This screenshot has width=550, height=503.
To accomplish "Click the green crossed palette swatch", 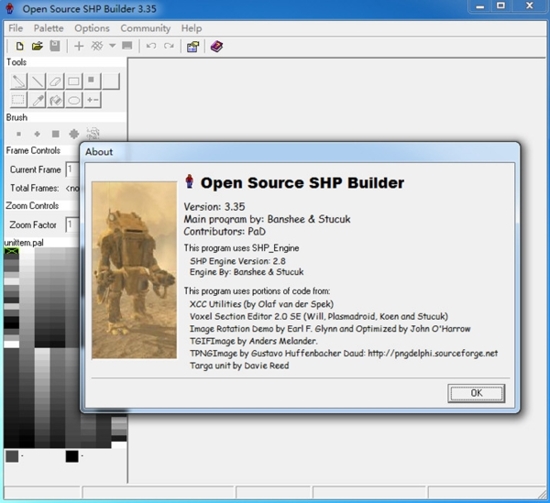I will pos(12,251).
